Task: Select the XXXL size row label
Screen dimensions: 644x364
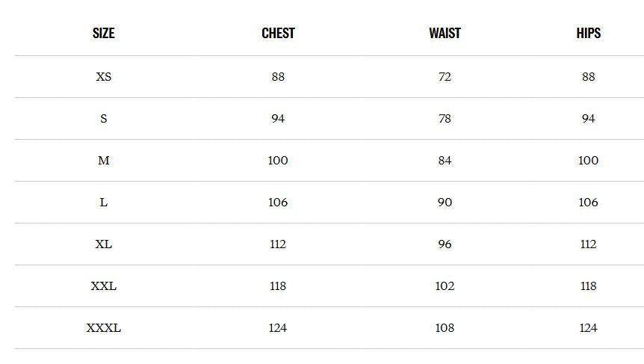Action: point(104,327)
